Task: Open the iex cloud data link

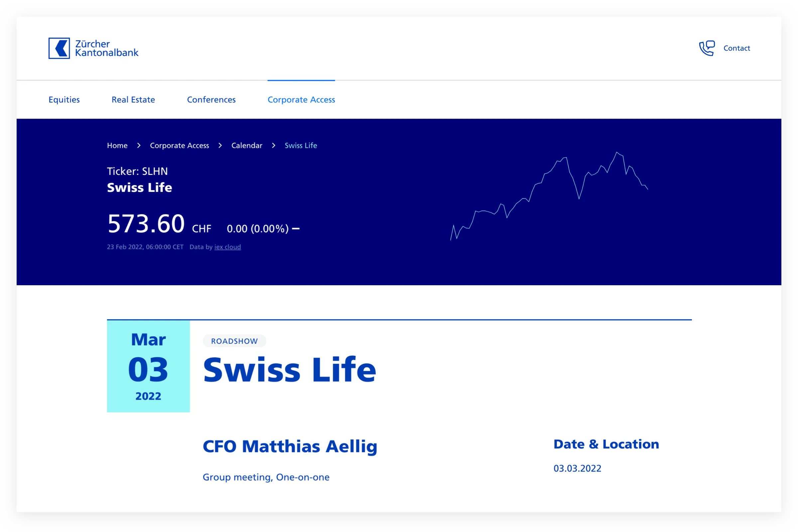Action: [227, 247]
